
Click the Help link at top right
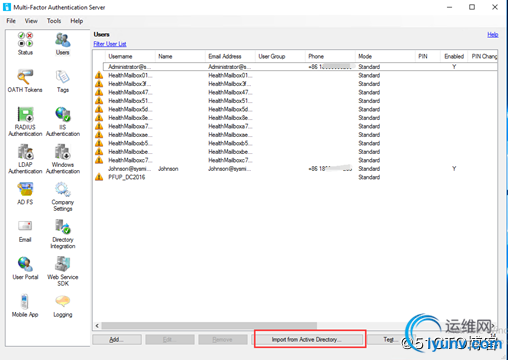point(492,35)
